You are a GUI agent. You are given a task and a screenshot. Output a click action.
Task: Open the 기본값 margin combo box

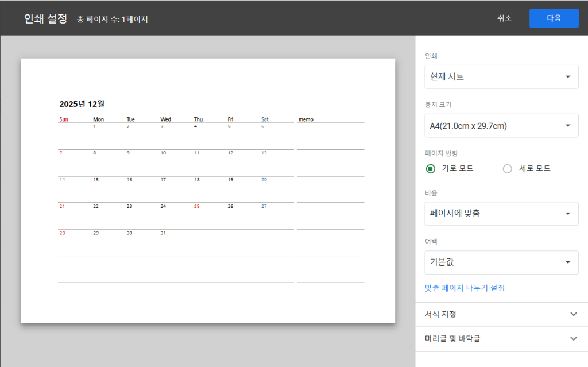click(x=501, y=262)
